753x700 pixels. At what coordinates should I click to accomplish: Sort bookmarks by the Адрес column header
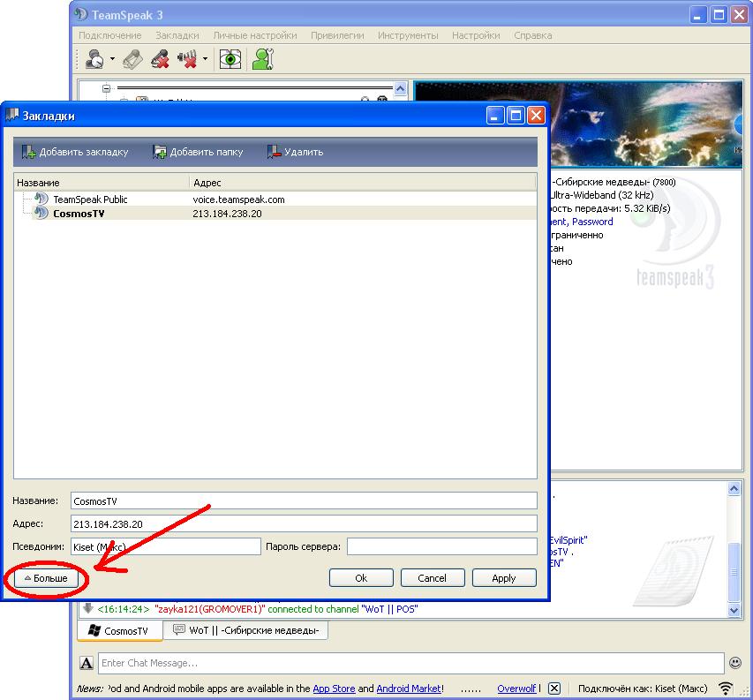[x=363, y=183]
